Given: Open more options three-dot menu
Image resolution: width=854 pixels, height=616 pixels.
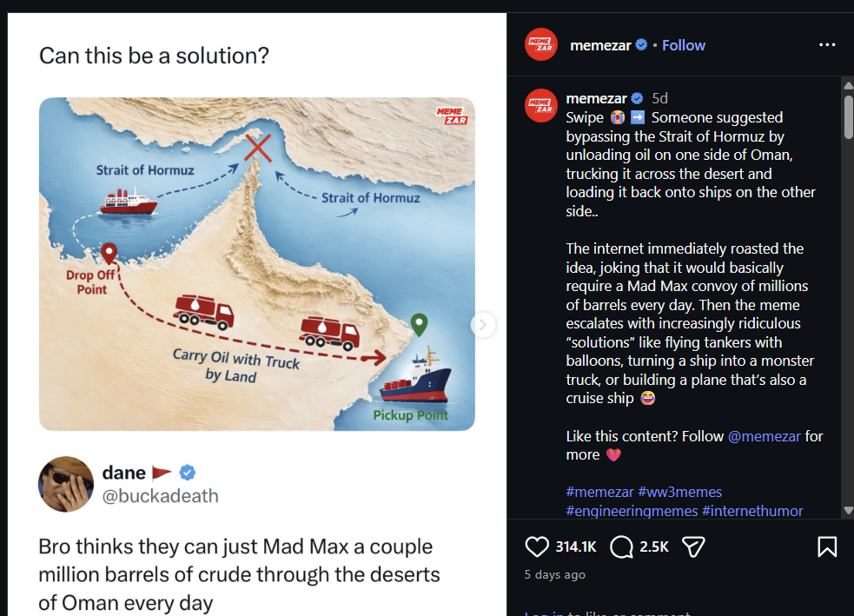Looking at the screenshot, I should click(827, 44).
